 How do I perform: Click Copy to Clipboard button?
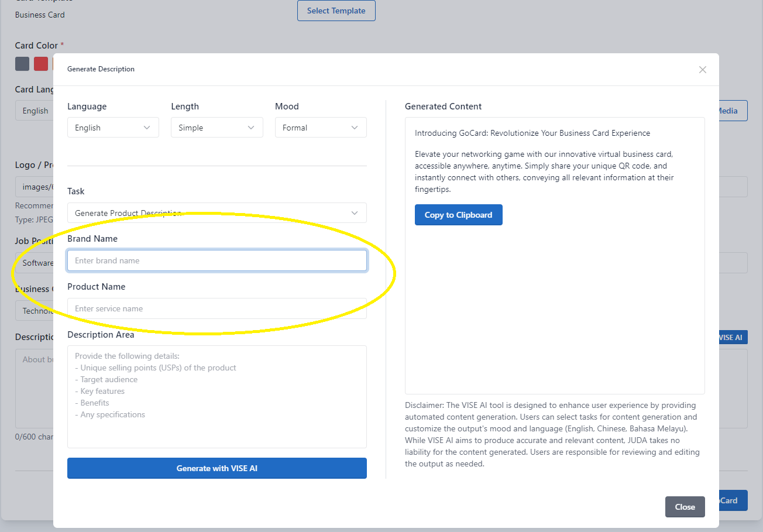(458, 215)
